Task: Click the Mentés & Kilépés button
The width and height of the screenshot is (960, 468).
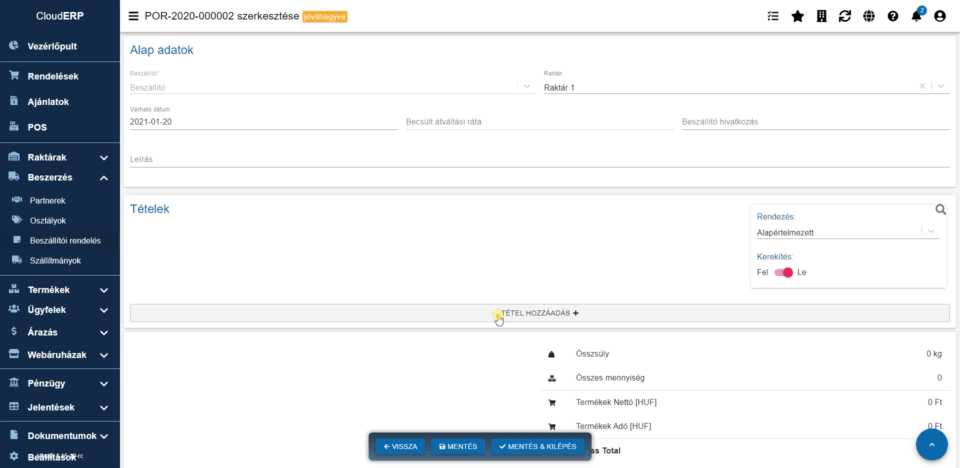Action: (537, 447)
